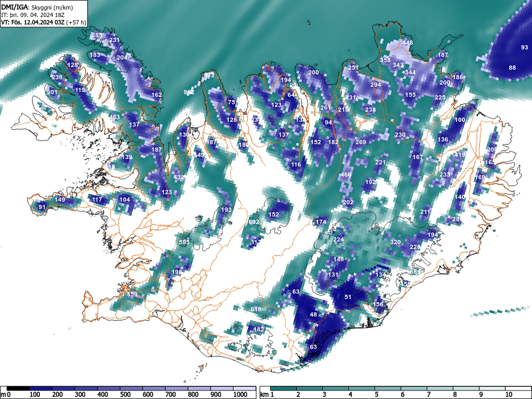Image resolution: width=532 pixels, height=399 pixels.
Task: Click the offshore value 88
Action: (x=512, y=68)
